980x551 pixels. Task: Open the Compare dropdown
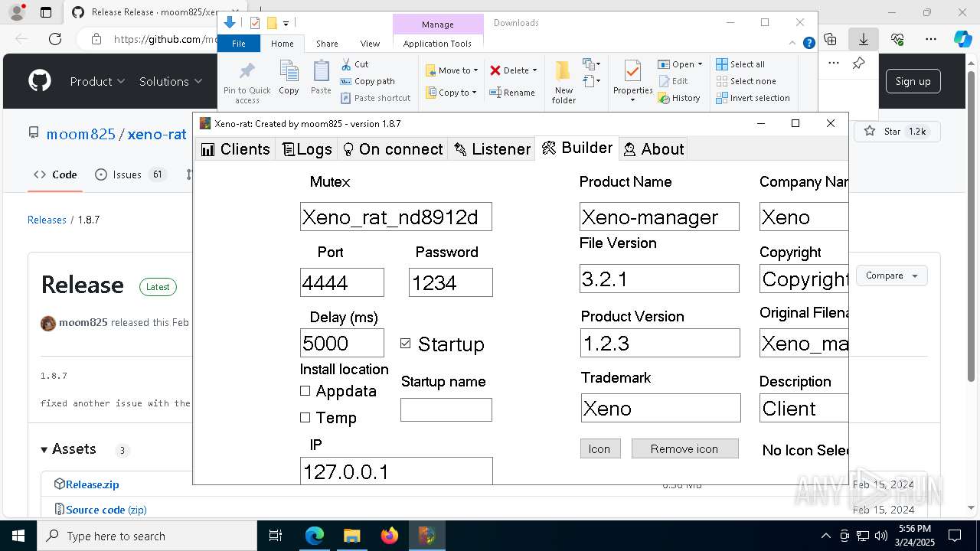click(891, 275)
